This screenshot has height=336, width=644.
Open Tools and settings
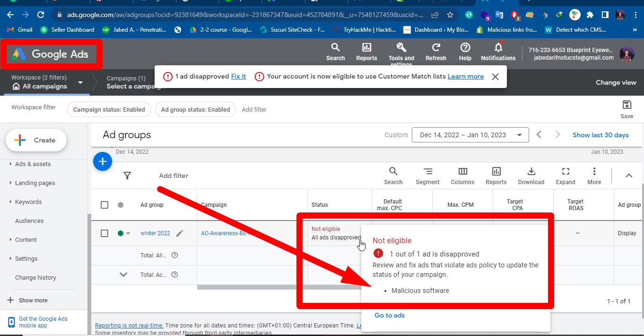pyautogui.click(x=401, y=53)
